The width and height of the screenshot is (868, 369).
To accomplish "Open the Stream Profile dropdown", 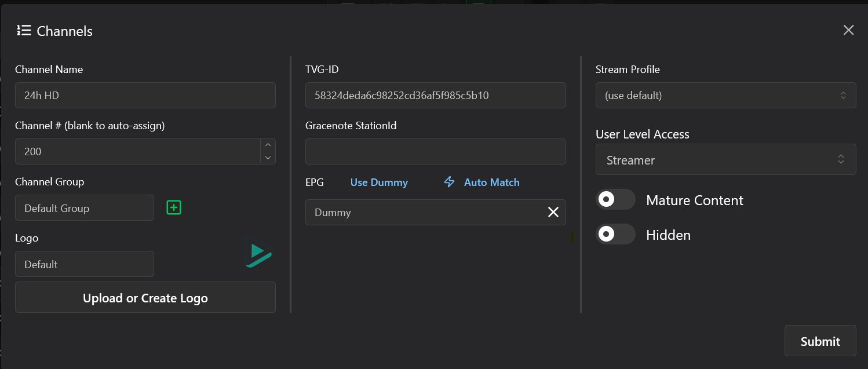I will point(726,95).
